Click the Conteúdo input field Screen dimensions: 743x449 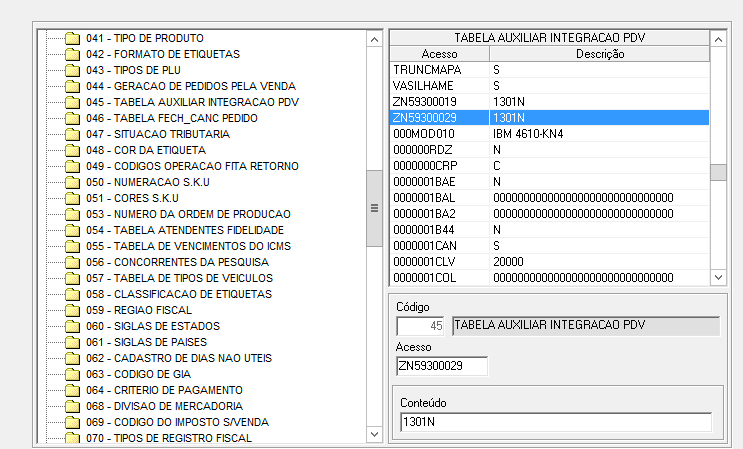pyautogui.click(x=556, y=422)
